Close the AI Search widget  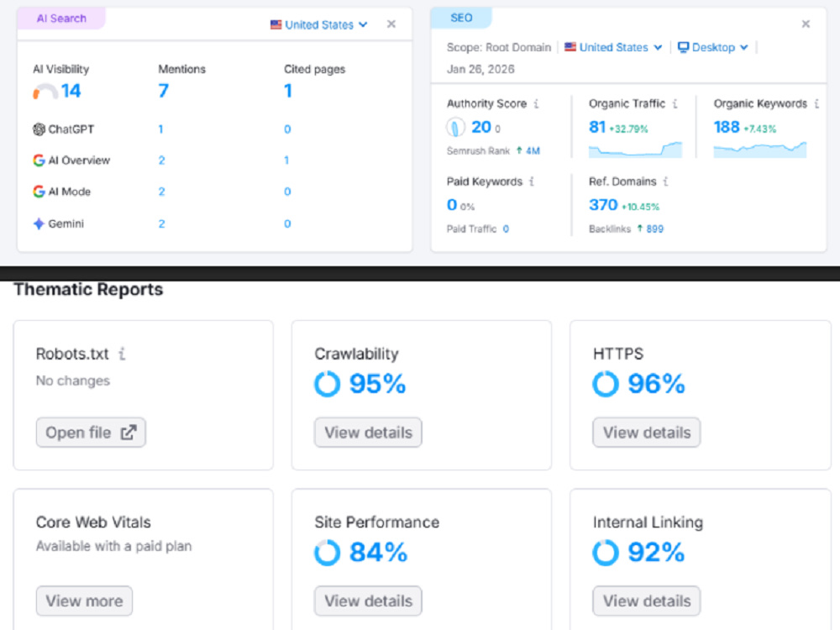pos(391,24)
